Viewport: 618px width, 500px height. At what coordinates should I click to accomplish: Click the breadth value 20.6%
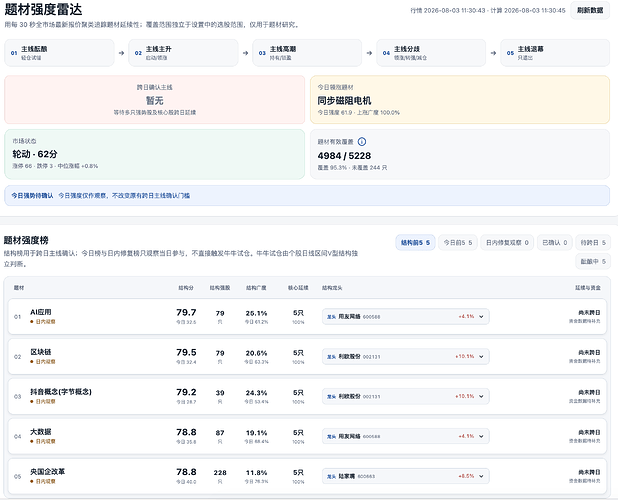click(256, 353)
